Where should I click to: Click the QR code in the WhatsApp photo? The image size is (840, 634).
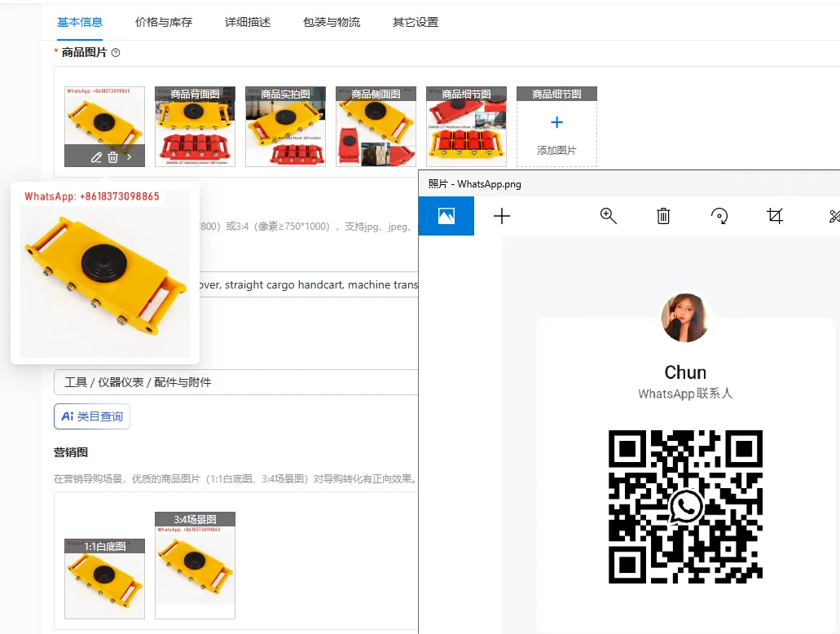click(x=686, y=507)
